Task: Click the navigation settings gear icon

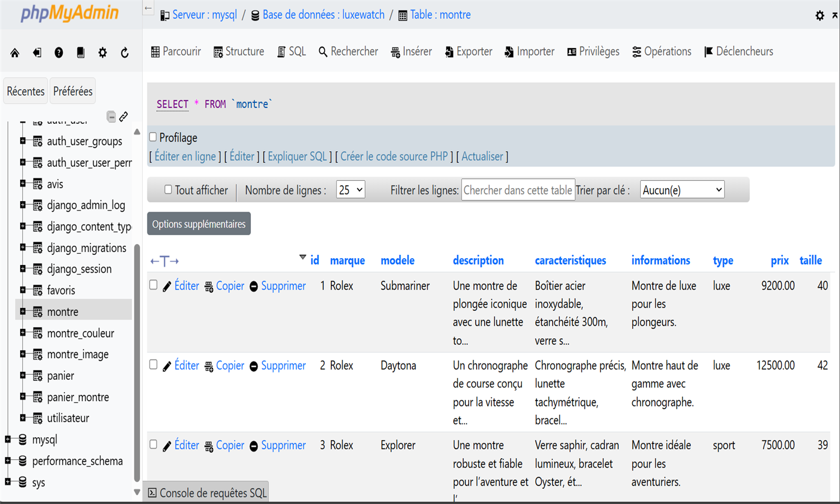Action: [x=102, y=53]
